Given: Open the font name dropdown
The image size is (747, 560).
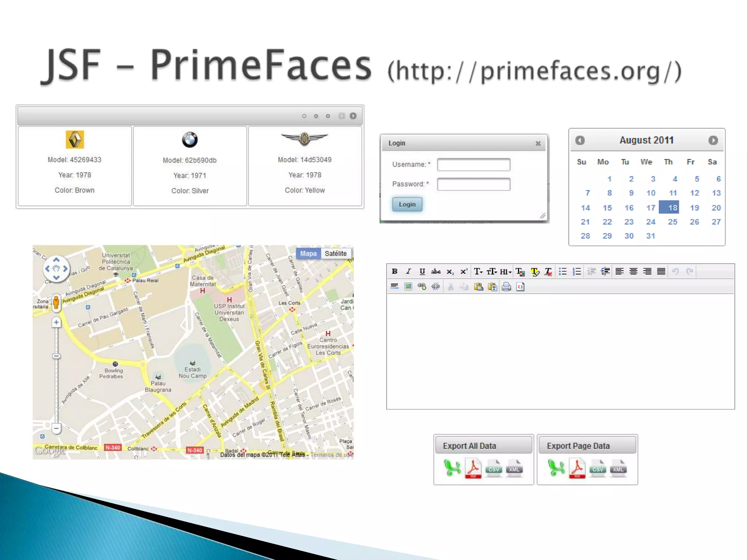Looking at the screenshot, I should 478,271.
